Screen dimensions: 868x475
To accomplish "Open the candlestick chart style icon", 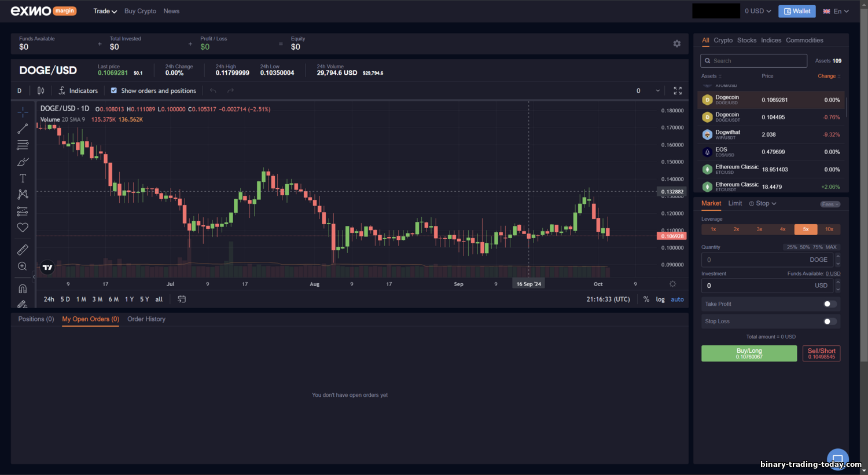I will coord(41,90).
